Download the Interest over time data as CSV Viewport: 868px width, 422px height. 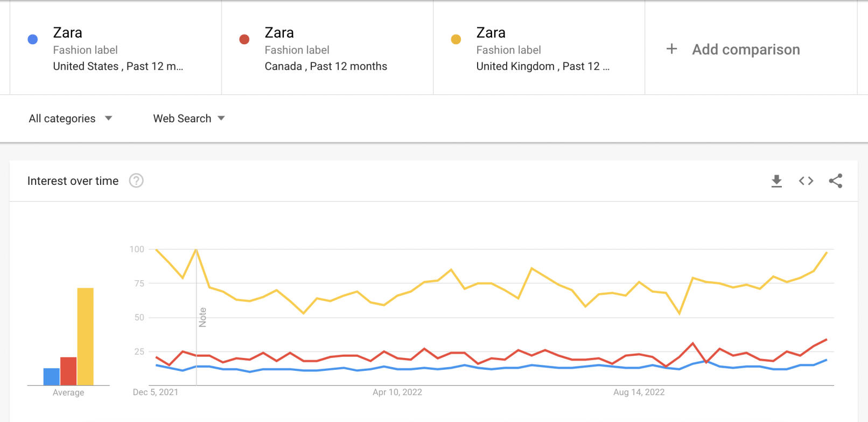click(x=776, y=181)
